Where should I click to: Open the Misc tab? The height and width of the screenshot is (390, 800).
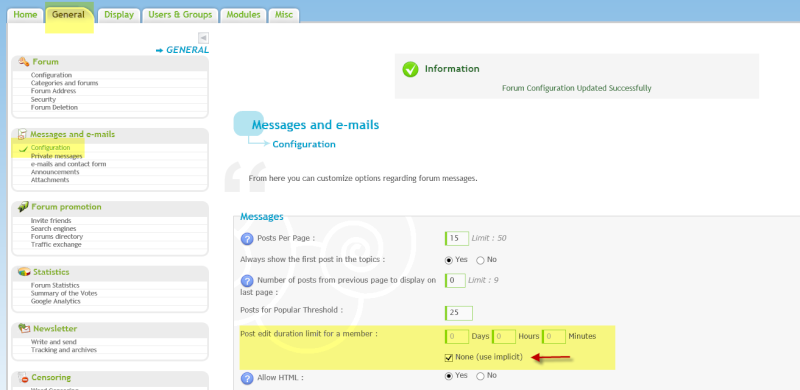click(284, 15)
